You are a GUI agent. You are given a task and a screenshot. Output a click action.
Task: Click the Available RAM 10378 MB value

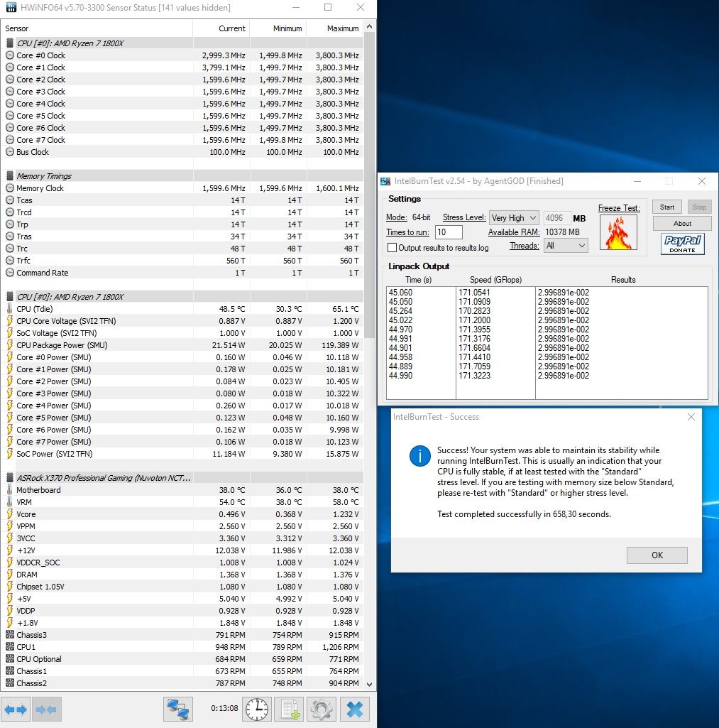[562, 232]
